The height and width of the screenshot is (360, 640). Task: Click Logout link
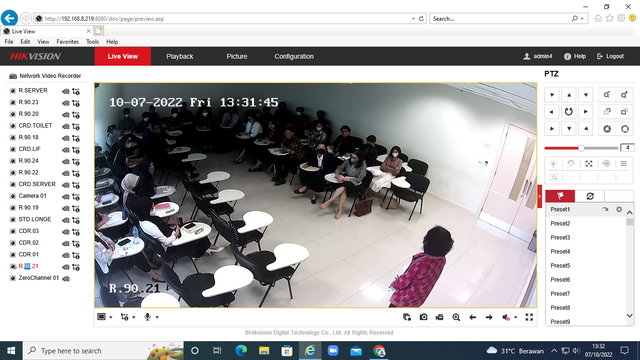pyautogui.click(x=610, y=56)
